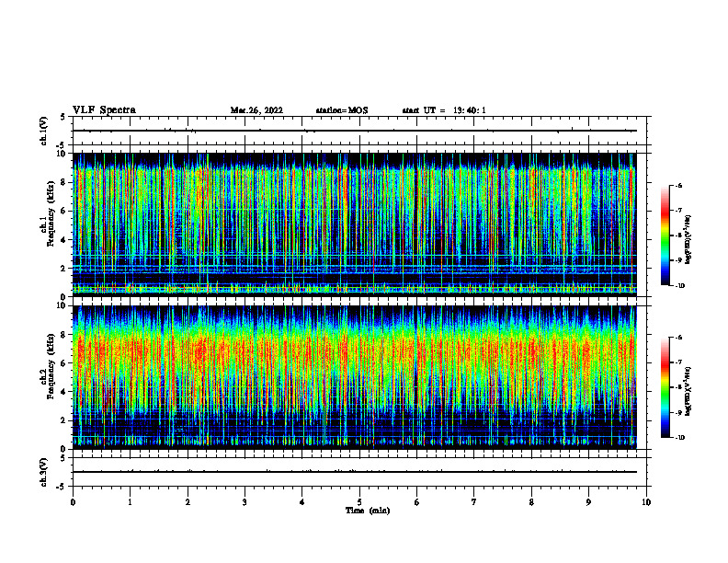728x563 pixels.
Task: Click time-axis tick label "4"
Action: coord(302,502)
